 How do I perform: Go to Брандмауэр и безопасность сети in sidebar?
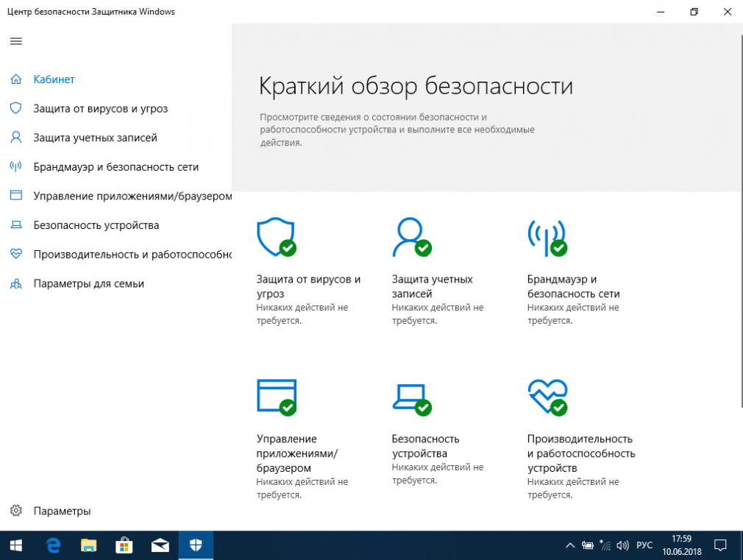pyautogui.click(x=116, y=167)
